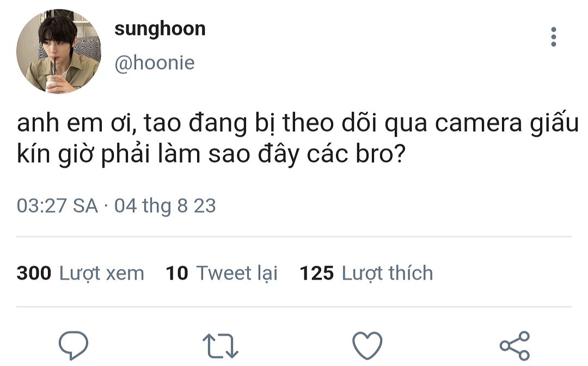Click the second tweet line 'kín giờ phải làm sao'
The height and width of the screenshot is (366, 588).
pos(211,154)
